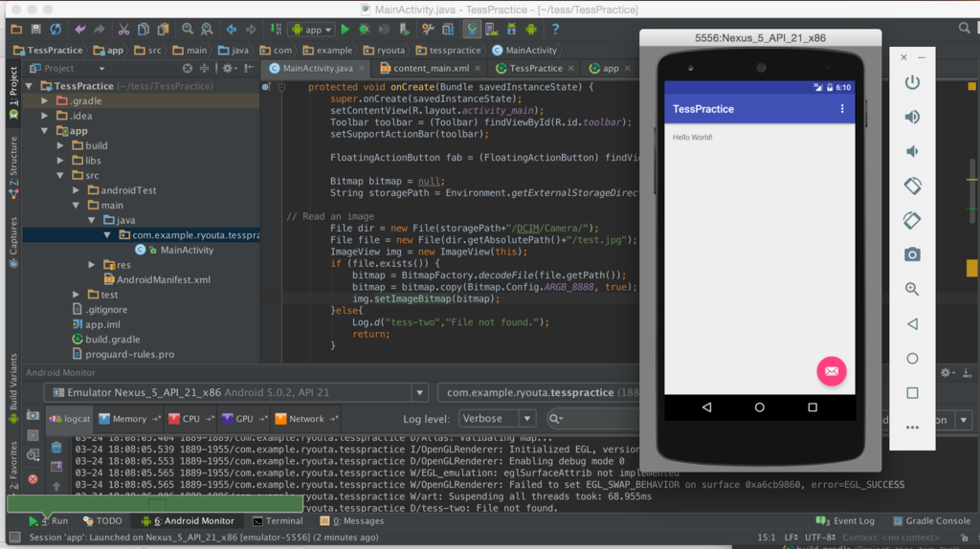Open the Event Log panel
The width and height of the screenshot is (980, 549).
(x=846, y=521)
